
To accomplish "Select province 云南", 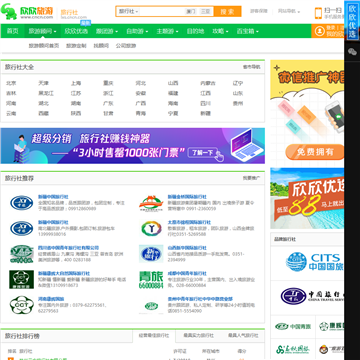I will tap(11, 113).
